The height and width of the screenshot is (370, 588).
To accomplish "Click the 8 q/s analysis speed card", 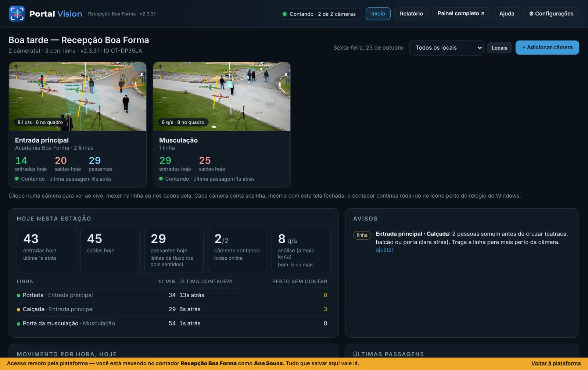I will point(301,250).
